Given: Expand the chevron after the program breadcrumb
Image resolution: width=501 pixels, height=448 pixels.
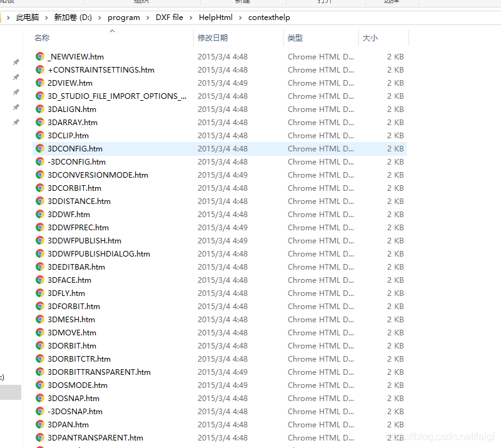Looking at the screenshot, I should click(148, 18).
